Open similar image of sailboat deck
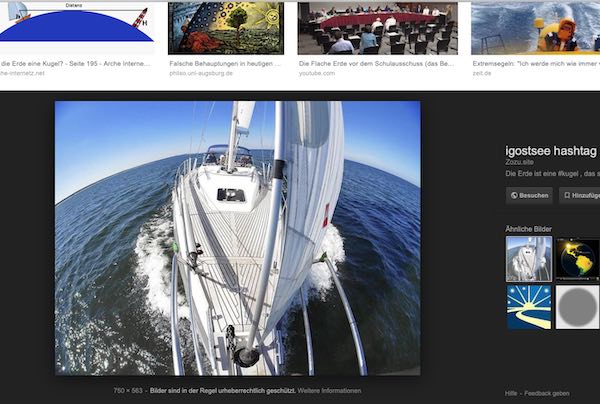Screen dimensions: 600x404 click(x=529, y=259)
